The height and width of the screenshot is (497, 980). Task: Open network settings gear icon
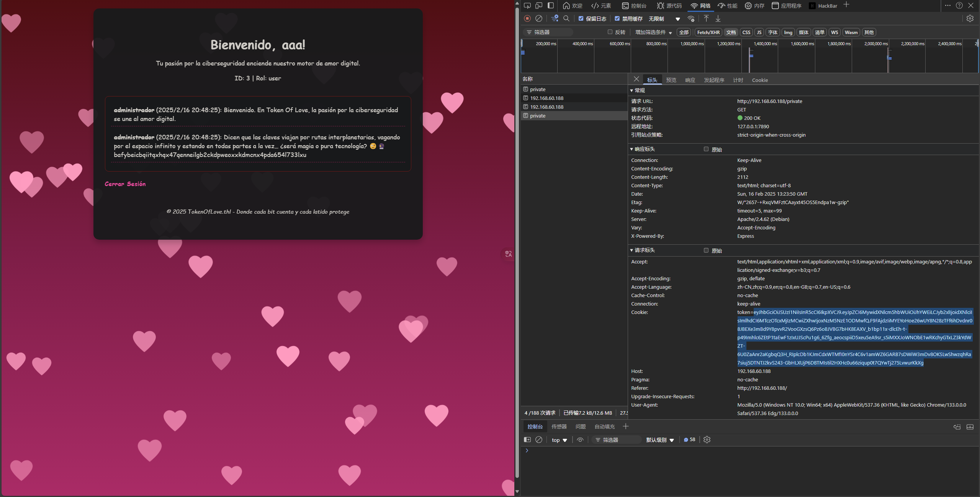coord(970,18)
